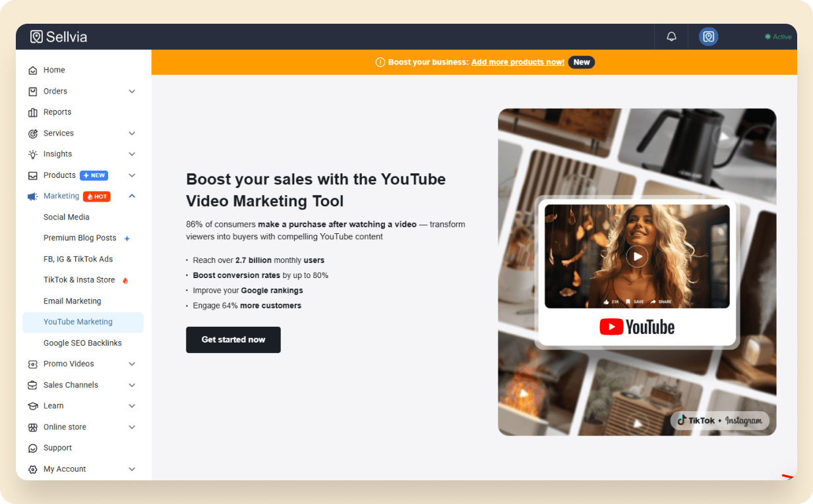Follow the Add more products now link

click(x=517, y=62)
